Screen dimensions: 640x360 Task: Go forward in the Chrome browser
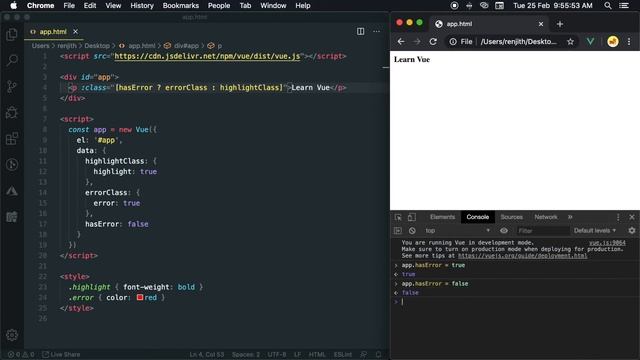(x=417, y=42)
